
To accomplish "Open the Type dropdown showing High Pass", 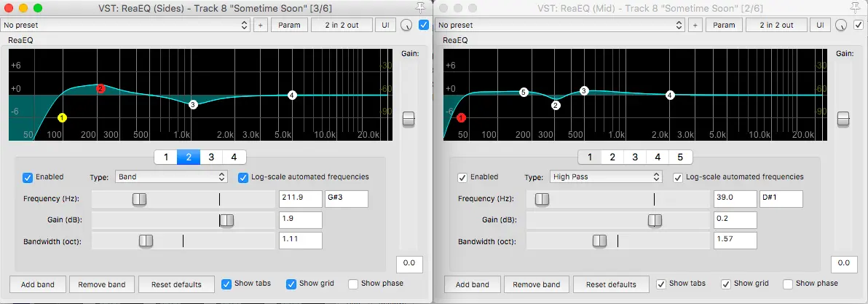I will click(x=604, y=177).
